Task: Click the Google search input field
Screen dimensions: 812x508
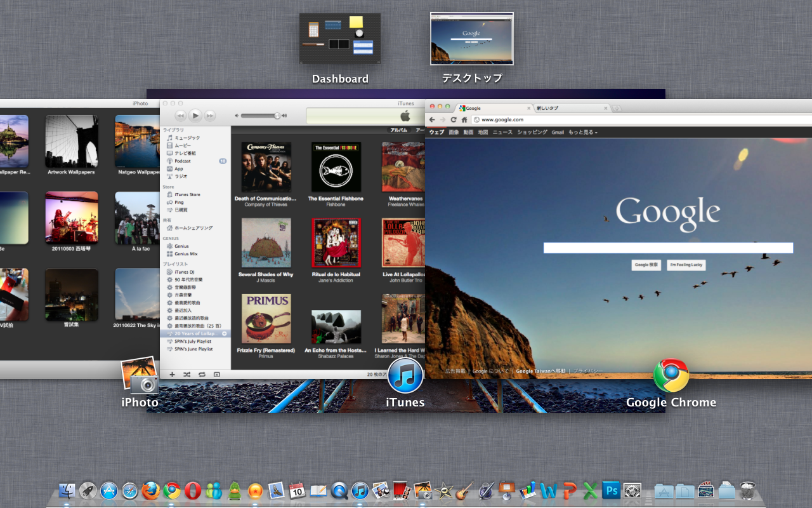Action: [668, 248]
